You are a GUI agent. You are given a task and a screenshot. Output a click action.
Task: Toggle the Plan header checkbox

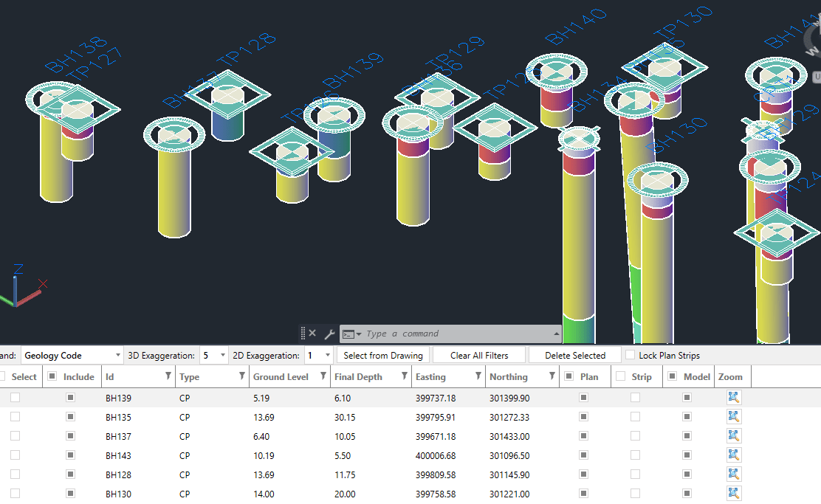568,376
